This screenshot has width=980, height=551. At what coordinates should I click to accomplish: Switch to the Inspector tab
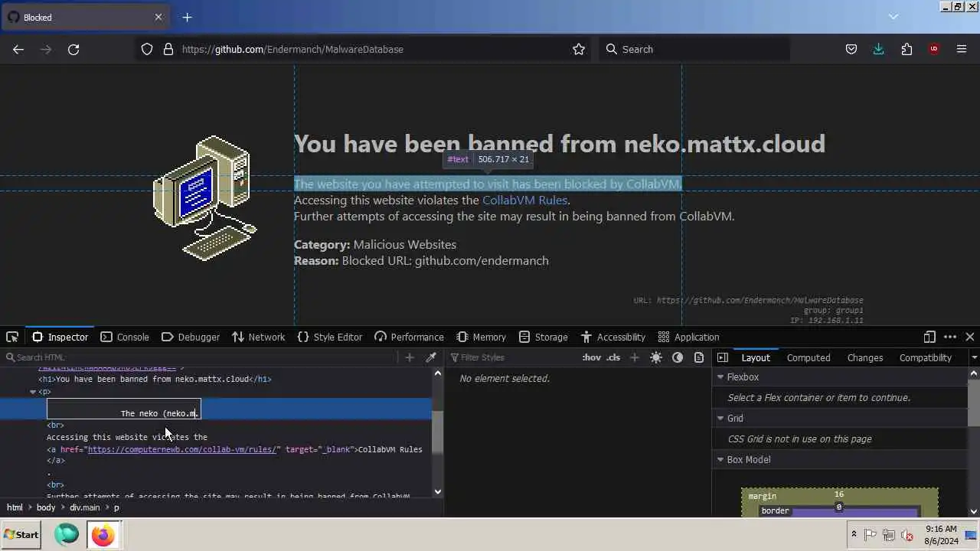60,337
